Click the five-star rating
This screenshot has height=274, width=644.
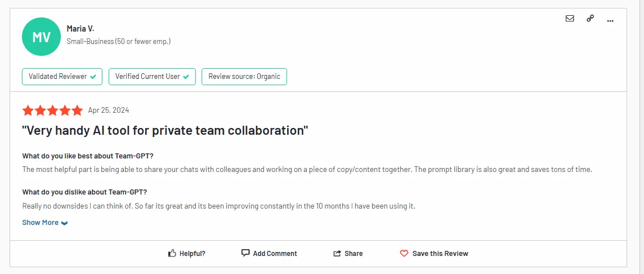click(52, 111)
